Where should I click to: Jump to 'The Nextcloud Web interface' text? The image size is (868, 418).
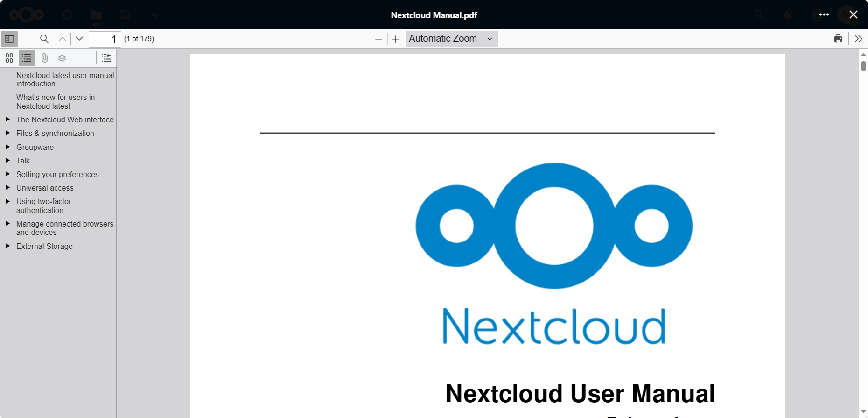65,120
